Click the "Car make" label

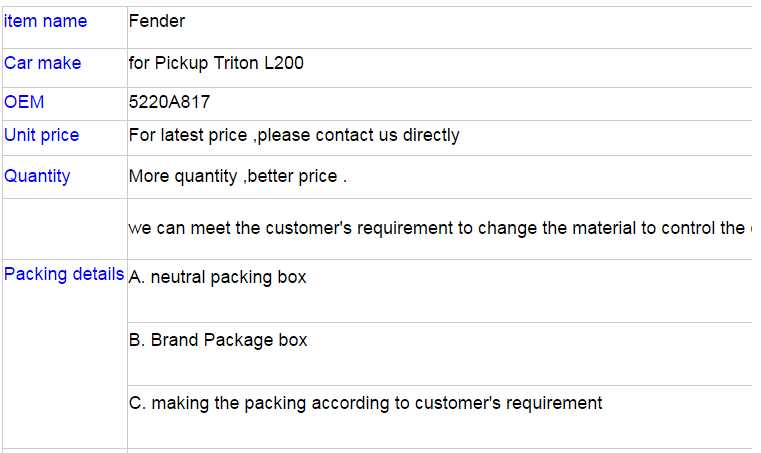click(x=43, y=63)
